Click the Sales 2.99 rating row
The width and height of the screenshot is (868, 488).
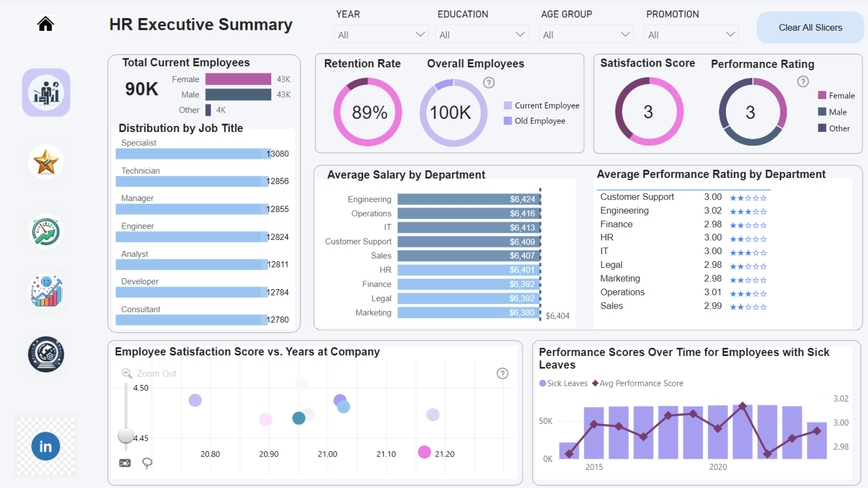coord(684,306)
